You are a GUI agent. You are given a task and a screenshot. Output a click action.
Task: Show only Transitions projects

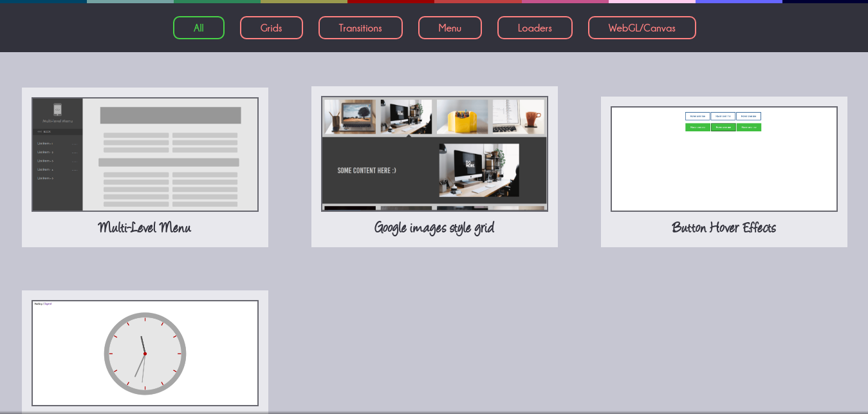[x=360, y=28]
